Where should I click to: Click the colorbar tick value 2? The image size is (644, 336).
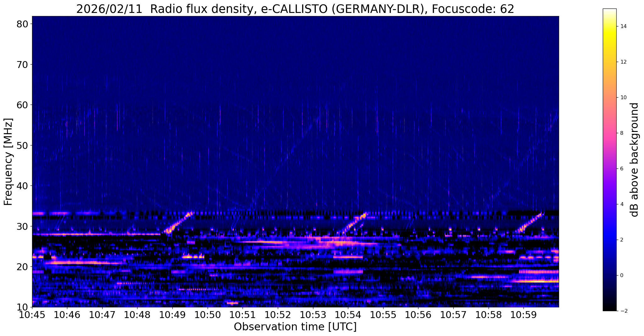(x=622, y=240)
